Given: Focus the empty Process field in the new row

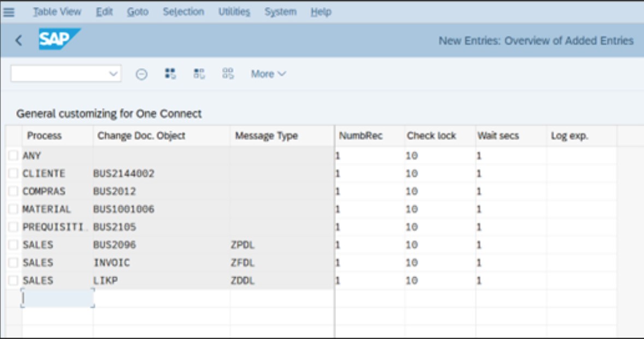Looking at the screenshot, I should pyautogui.click(x=57, y=298).
